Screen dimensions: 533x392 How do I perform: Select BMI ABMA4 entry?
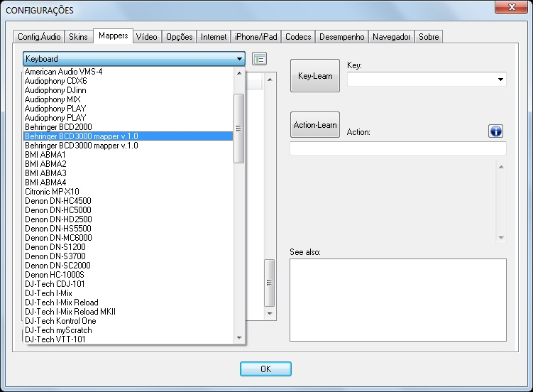tap(128, 183)
